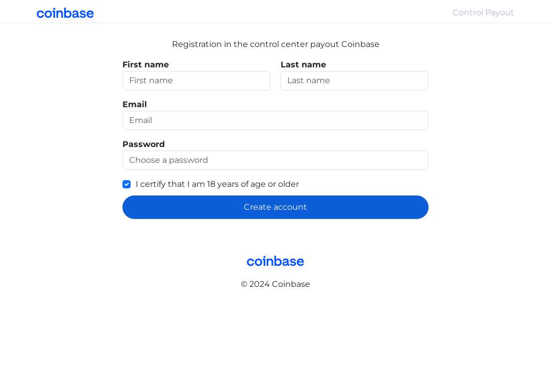The height and width of the screenshot is (392, 551).
Task: Click the year 2024 in the footer
Action: pyautogui.click(x=259, y=284)
